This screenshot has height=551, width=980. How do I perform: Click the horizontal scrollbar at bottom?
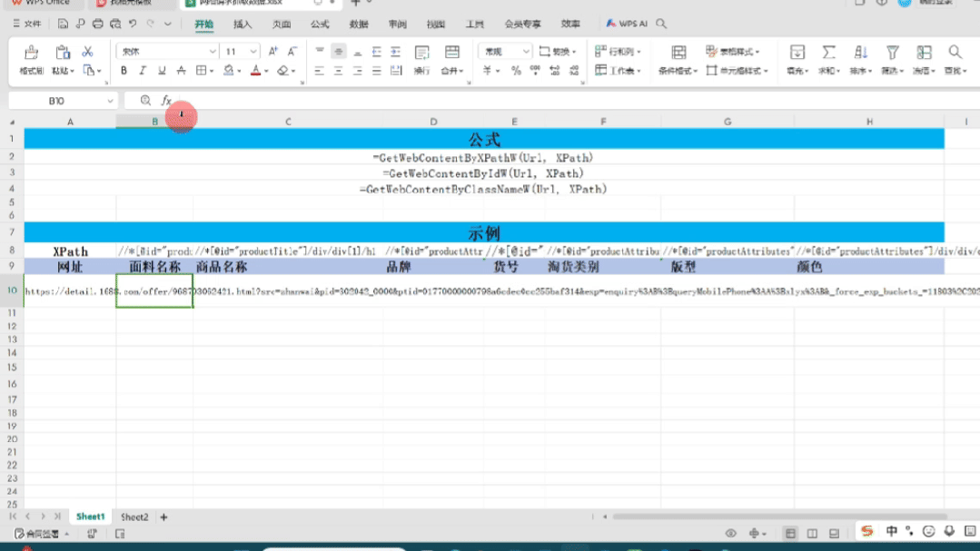(x=779, y=517)
